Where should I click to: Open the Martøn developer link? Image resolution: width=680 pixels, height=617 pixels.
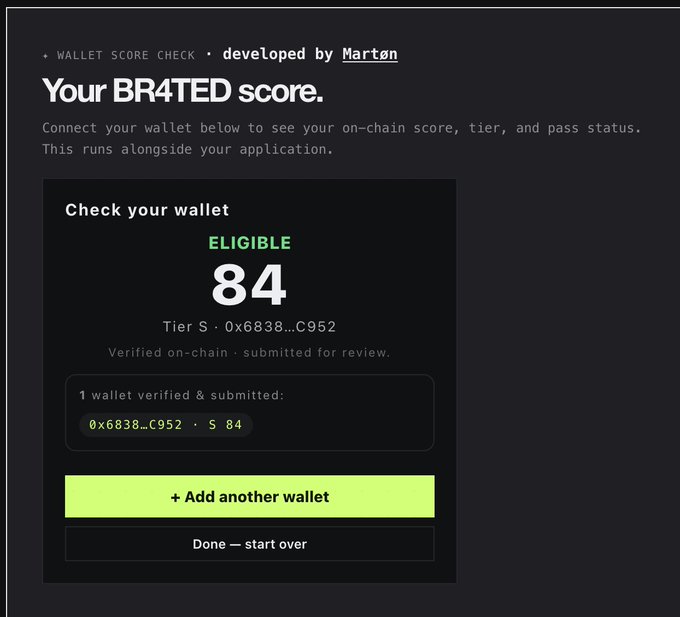pyautogui.click(x=370, y=54)
